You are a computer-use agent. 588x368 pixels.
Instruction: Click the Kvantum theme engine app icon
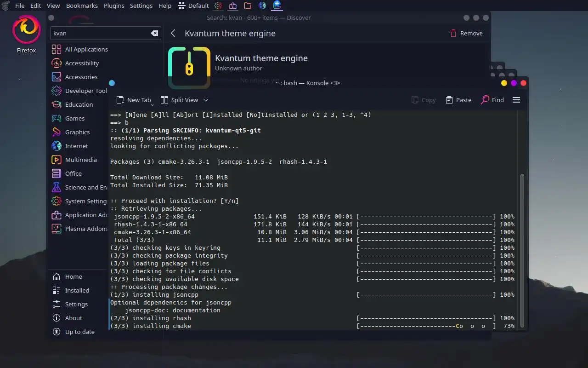point(189,68)
